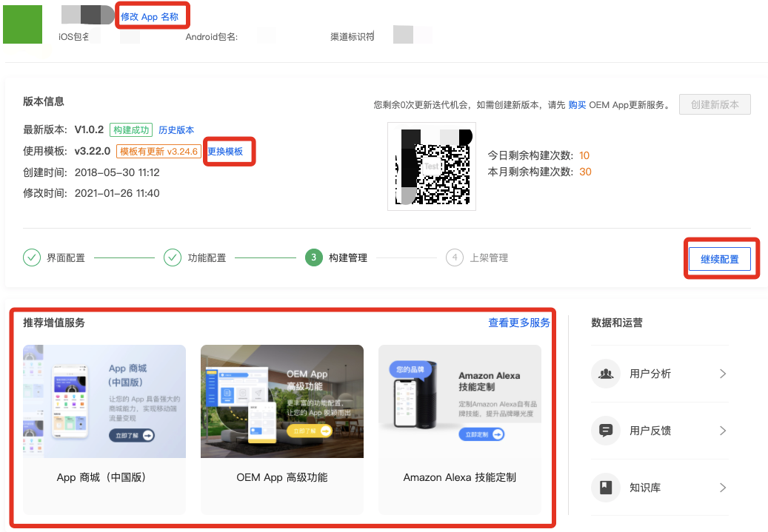Expand 用户分析 using its right chevron
The width and height of the screenshot is (768, 532).
coord(721,374)
